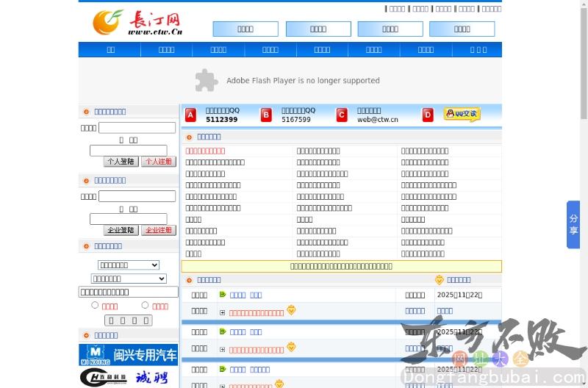Click the 企业登陆 login button
This screenshot has width=588, height=388.
tap(121, 230)
